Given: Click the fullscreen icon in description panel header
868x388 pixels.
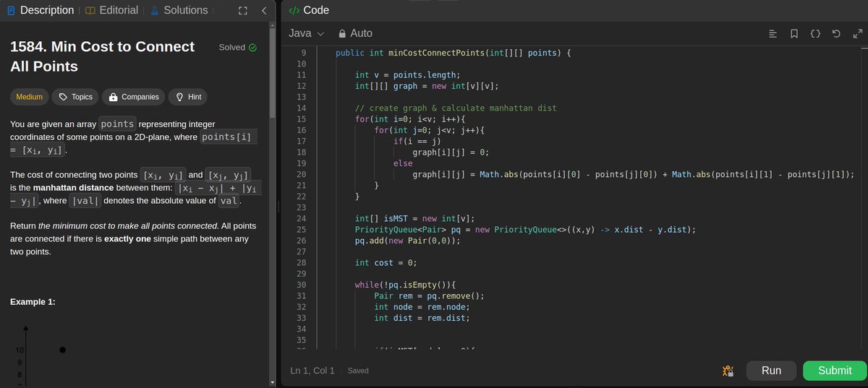Looking at the screenshot, I should [243, 11].
